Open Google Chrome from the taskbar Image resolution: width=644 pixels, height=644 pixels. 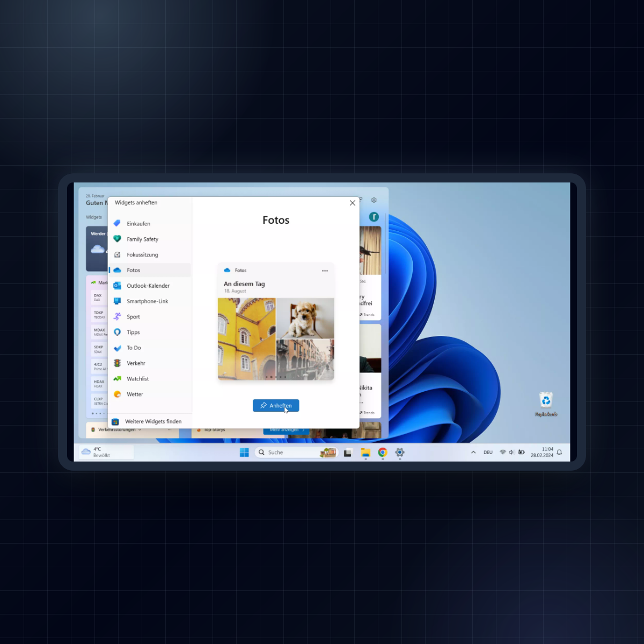click(383, 452)
